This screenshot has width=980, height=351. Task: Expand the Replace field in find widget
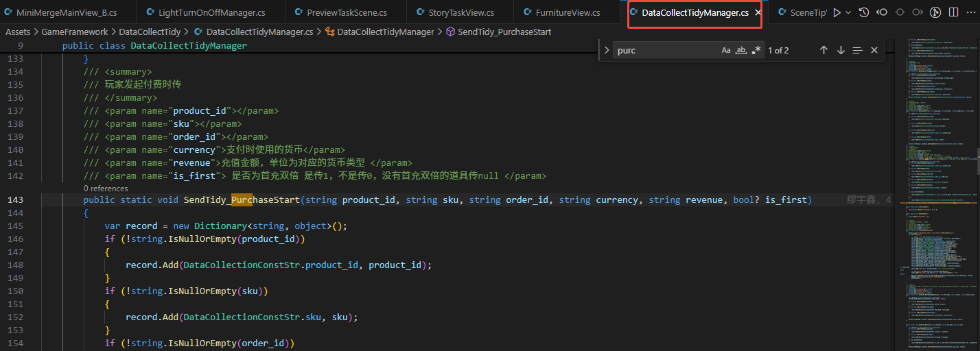pyautogui.click(x=607, y=50)
